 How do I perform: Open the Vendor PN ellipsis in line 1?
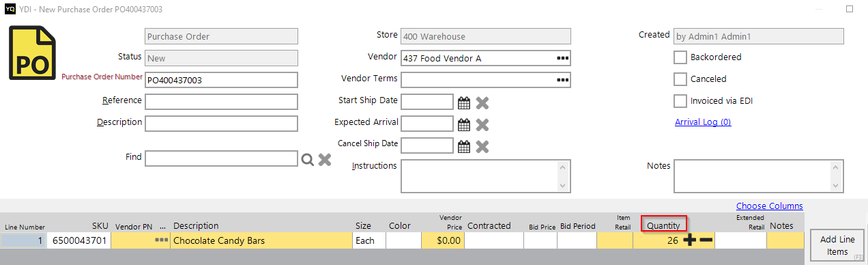pos(161,240)
